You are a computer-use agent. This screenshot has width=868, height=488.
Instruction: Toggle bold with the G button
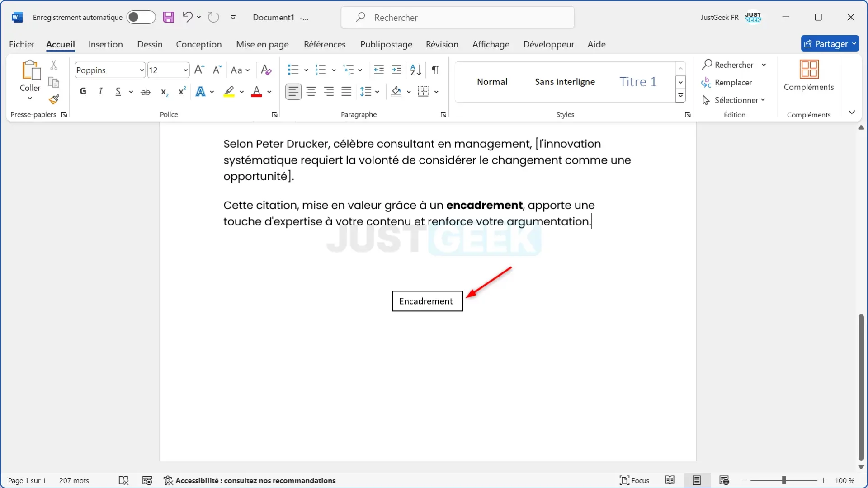pos(83,92)
